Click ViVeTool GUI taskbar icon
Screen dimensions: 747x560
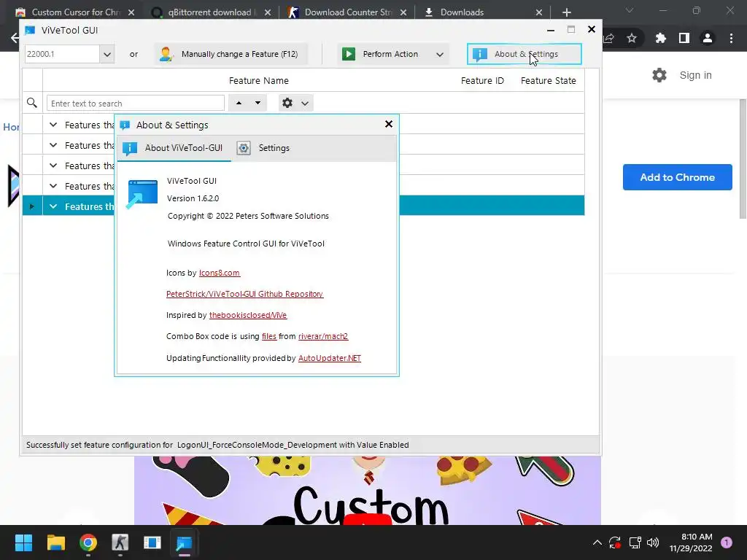point(184,542)
